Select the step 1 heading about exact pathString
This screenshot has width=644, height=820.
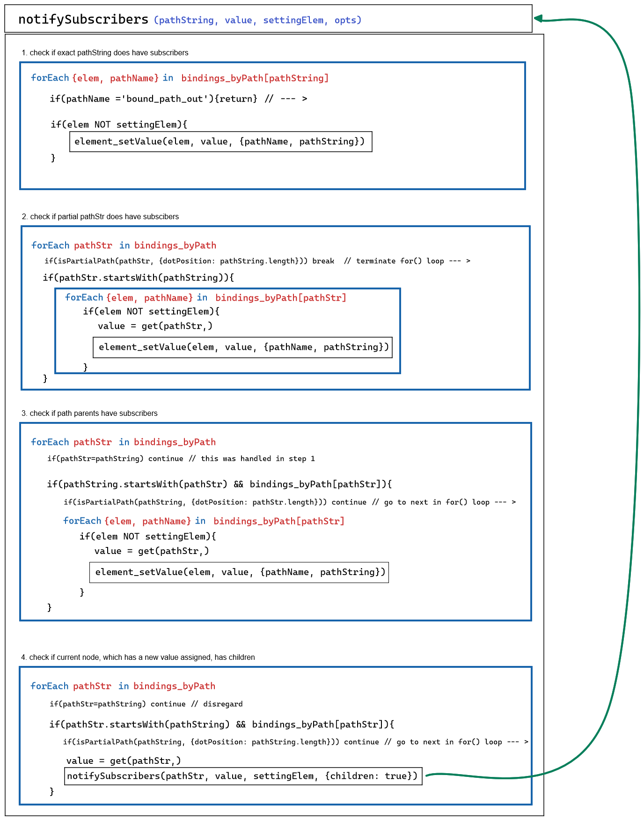pos(105,53)
